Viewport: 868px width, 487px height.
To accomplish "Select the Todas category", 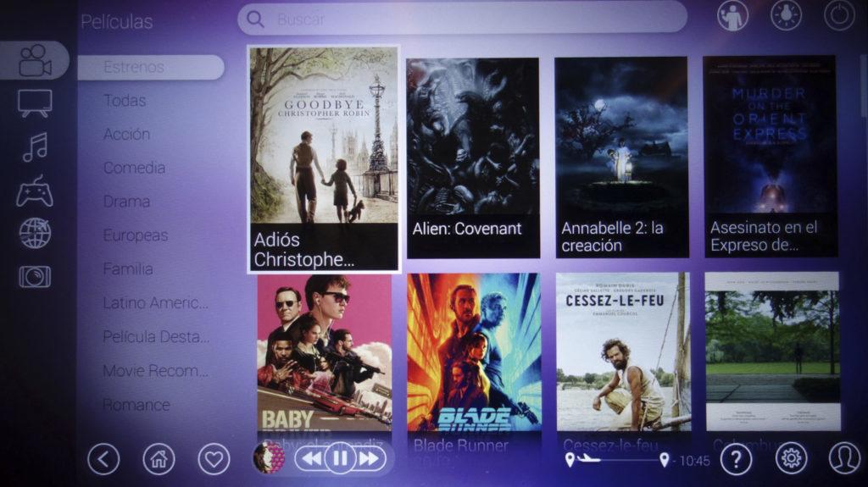I will [x=125, y=101].
